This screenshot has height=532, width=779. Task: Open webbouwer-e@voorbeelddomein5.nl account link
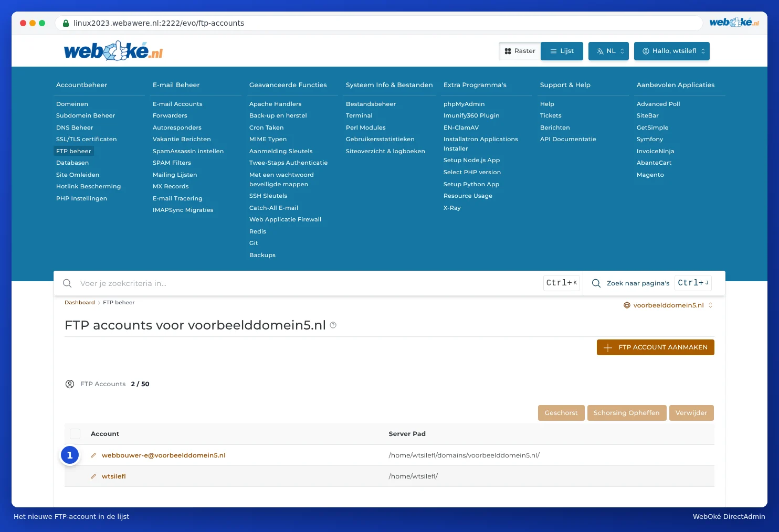click(164, 455)
